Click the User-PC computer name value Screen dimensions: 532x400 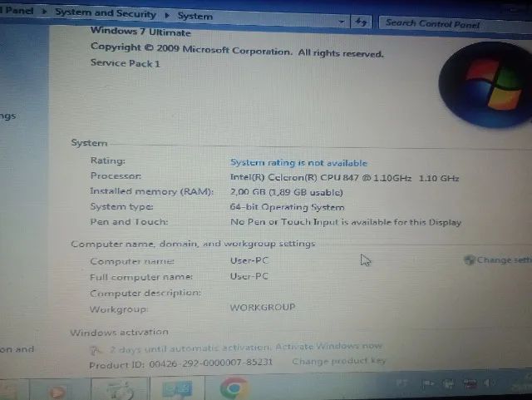coord(249,260)
